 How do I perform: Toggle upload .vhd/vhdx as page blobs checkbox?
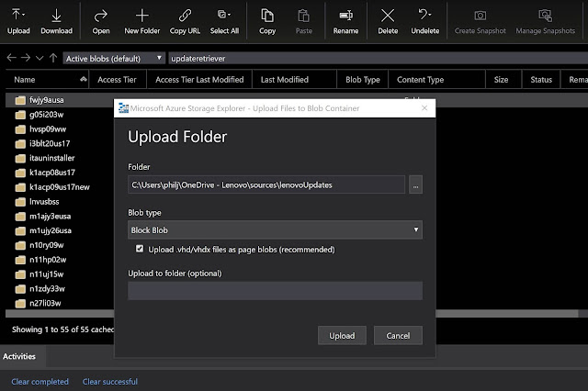coord(140,249)
